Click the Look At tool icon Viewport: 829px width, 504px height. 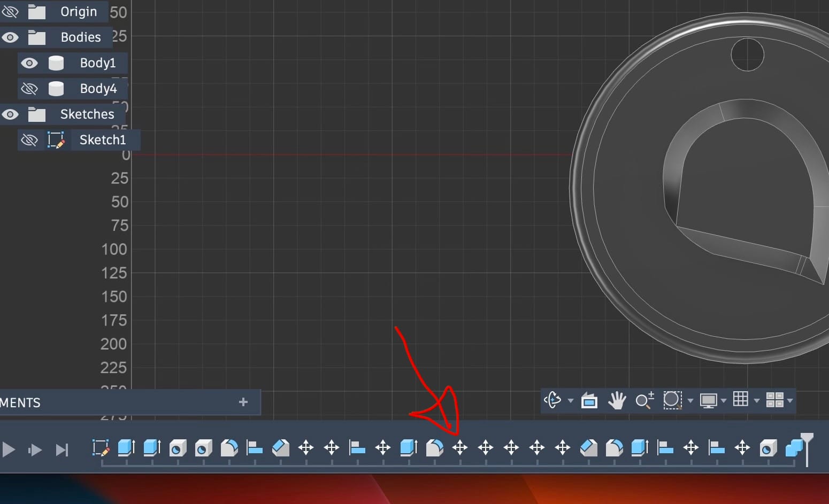[589, 400]
